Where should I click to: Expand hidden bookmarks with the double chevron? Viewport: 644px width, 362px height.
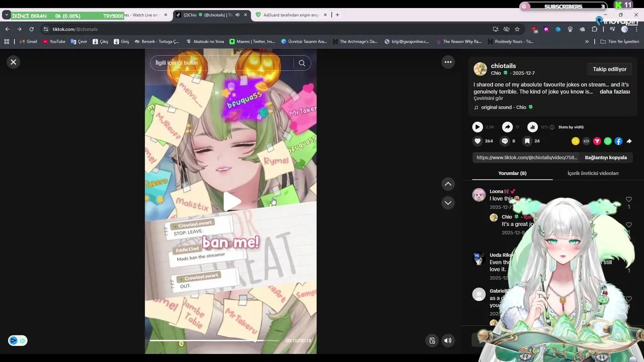587,42
